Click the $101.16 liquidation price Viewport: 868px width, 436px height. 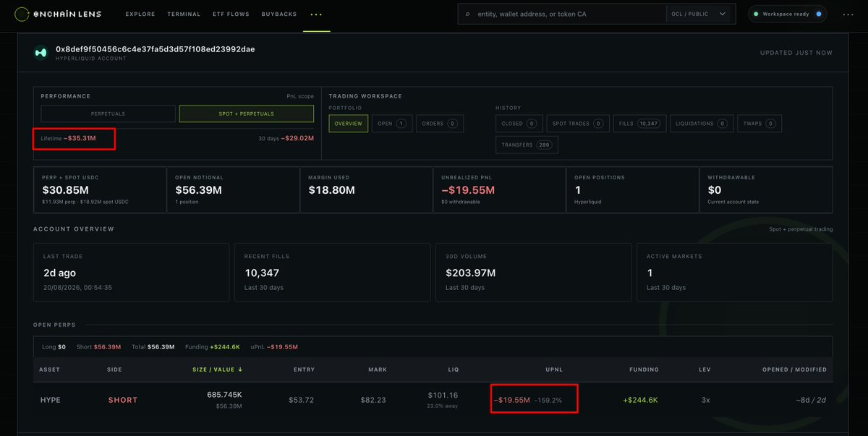coord(443,396)
